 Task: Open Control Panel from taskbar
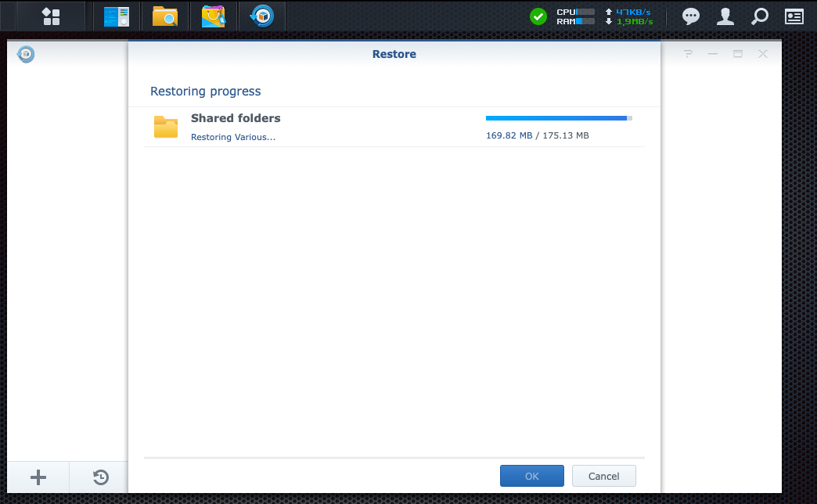point(116,16)
